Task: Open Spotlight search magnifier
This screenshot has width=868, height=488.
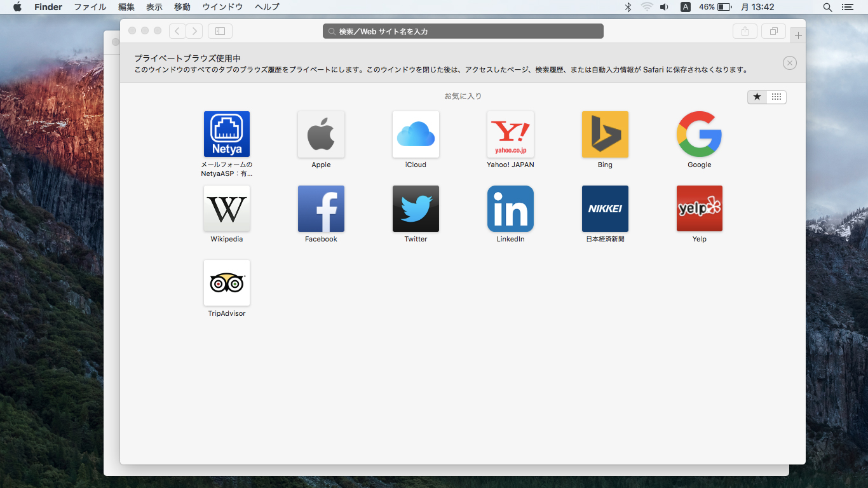Action: 827,7
